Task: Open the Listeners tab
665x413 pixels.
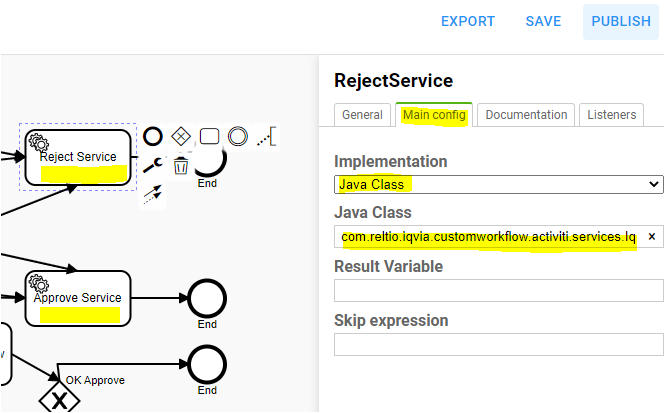Action: click(611, 115)
